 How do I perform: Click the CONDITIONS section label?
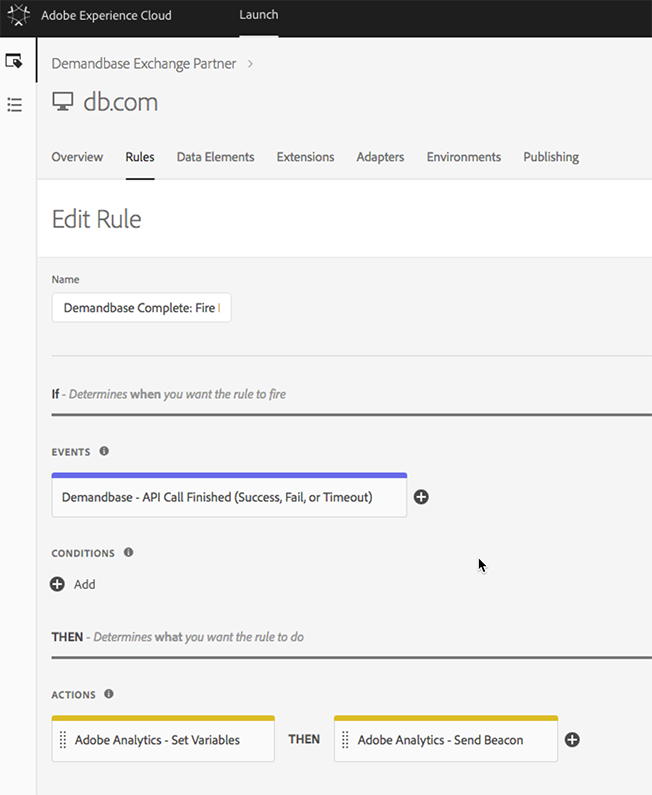(83, 553)
